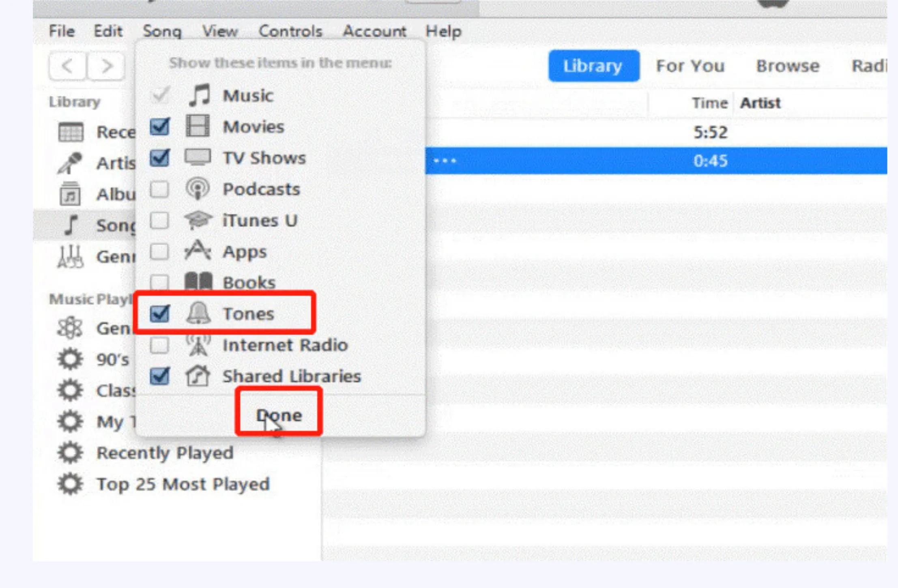Click the three-dots options on selected song

pyautogui.click(x=445, y=161)
